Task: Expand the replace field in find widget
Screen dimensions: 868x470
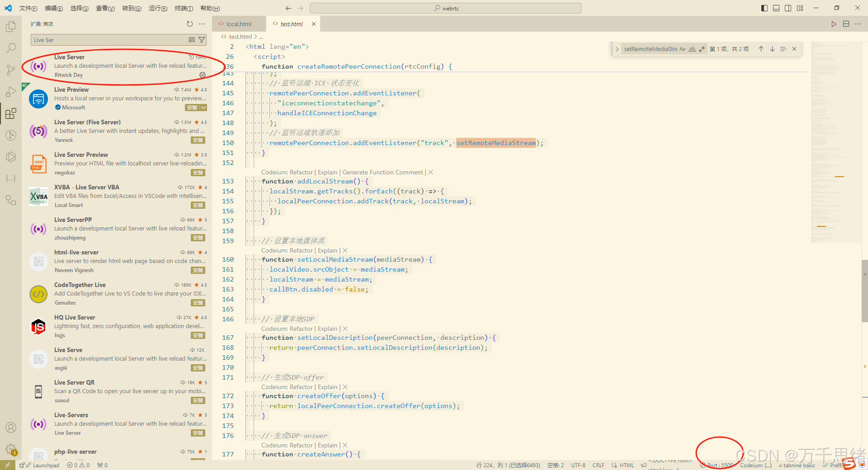Action: pos(617,49)
